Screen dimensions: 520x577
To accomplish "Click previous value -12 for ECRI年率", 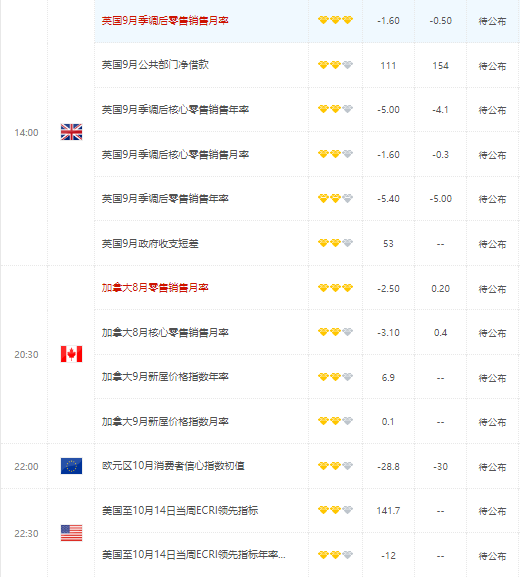I will click(x=388, y=555).
